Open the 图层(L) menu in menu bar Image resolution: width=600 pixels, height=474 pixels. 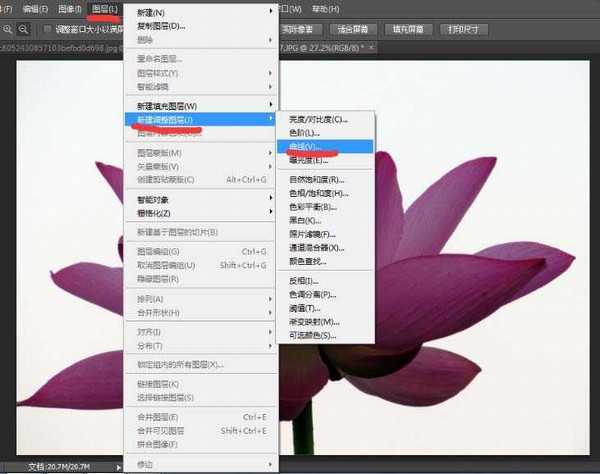[x=103, y=9]
